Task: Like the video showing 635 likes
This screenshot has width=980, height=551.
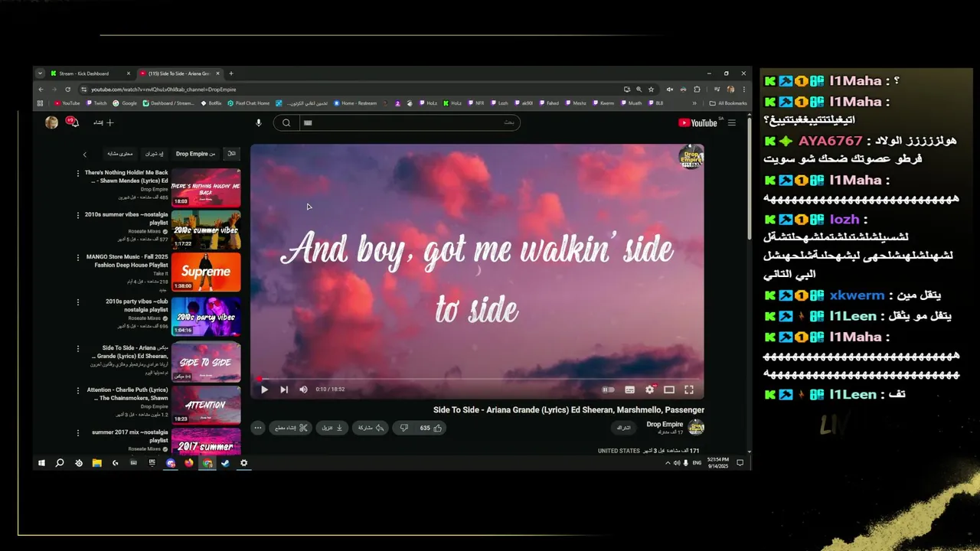Action: (x=432, y=428)
